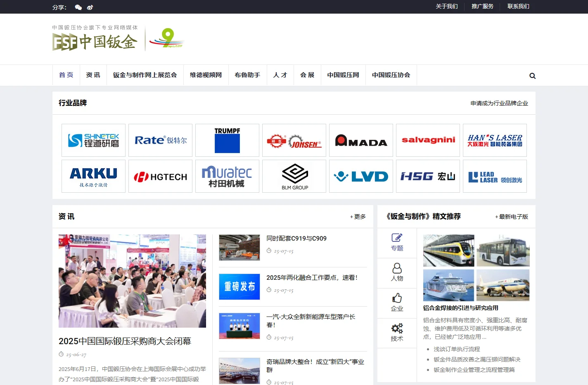Open the article 铝合金焊接的引进与研究应用
Image resolution: width=588 pixels, height=385 pixels.
pyautogui.click(x=461, y=308)
